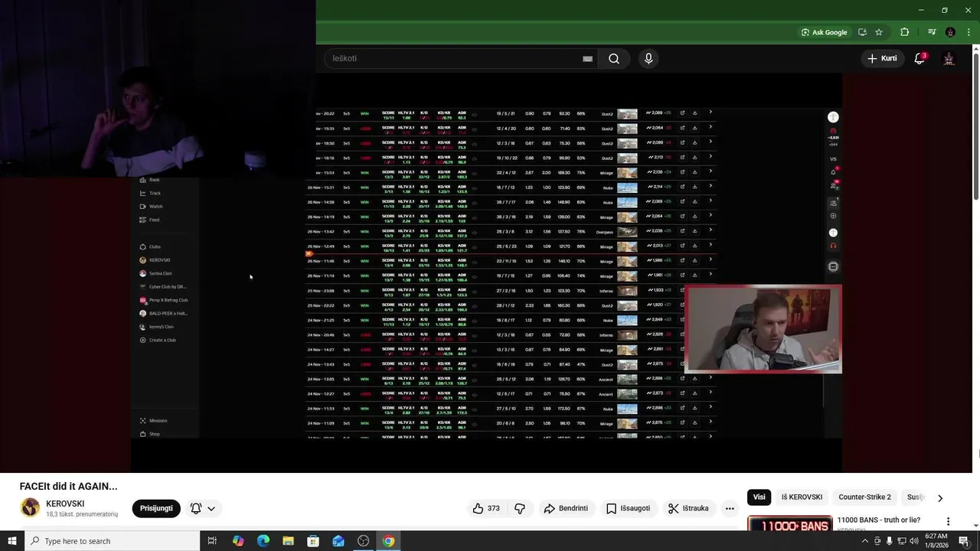The height and width of the screenshot is (551, 980).
Task: Open File Explorer from the taskbar
Action: coord(288,541)
